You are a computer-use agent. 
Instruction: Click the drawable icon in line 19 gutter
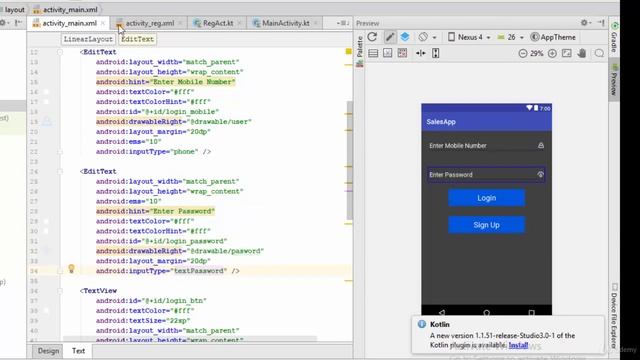(47, 121)
